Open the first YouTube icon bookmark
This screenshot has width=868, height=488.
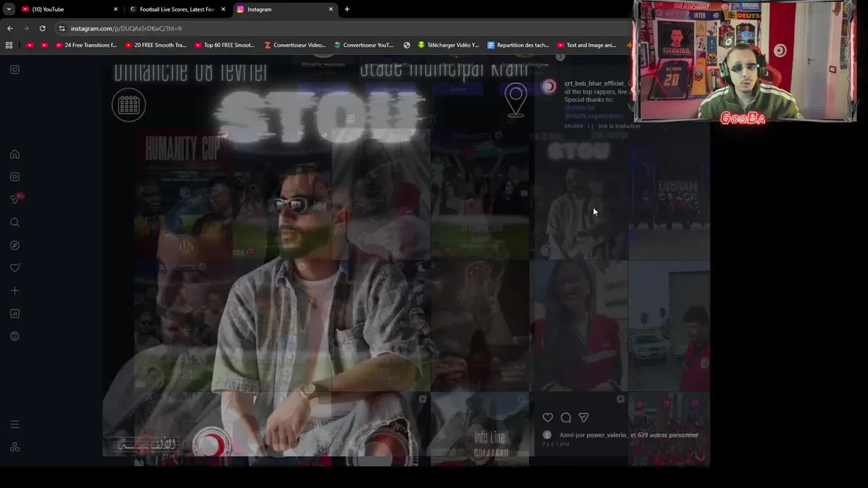point(30,45)
